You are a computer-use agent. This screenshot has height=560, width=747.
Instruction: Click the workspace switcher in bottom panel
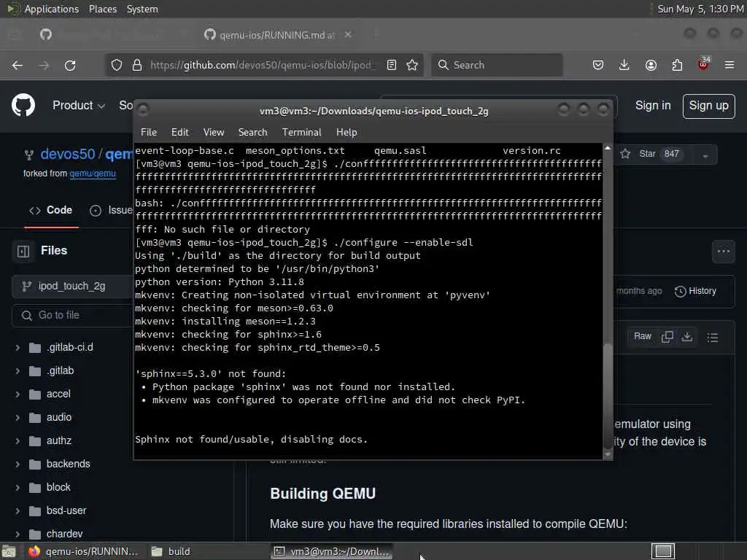click(663, 551)
